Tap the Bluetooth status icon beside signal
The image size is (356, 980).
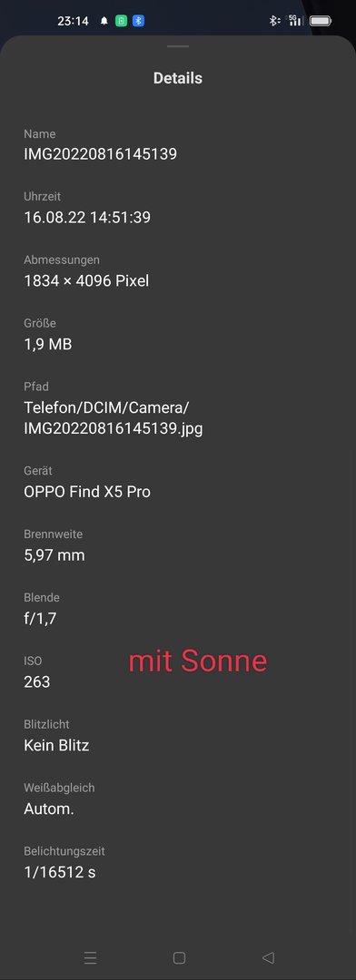[274, 21]
